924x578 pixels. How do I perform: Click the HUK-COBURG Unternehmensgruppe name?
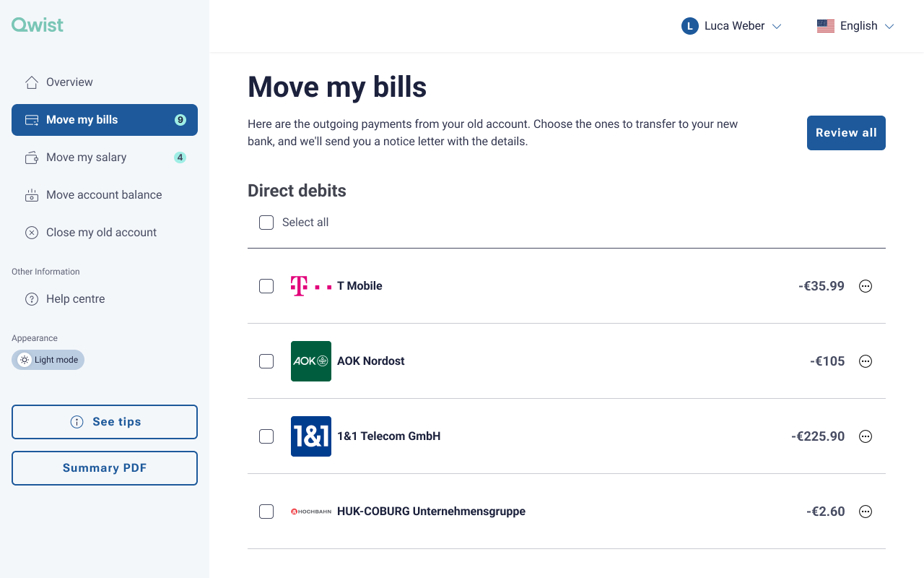click(431, 512)
